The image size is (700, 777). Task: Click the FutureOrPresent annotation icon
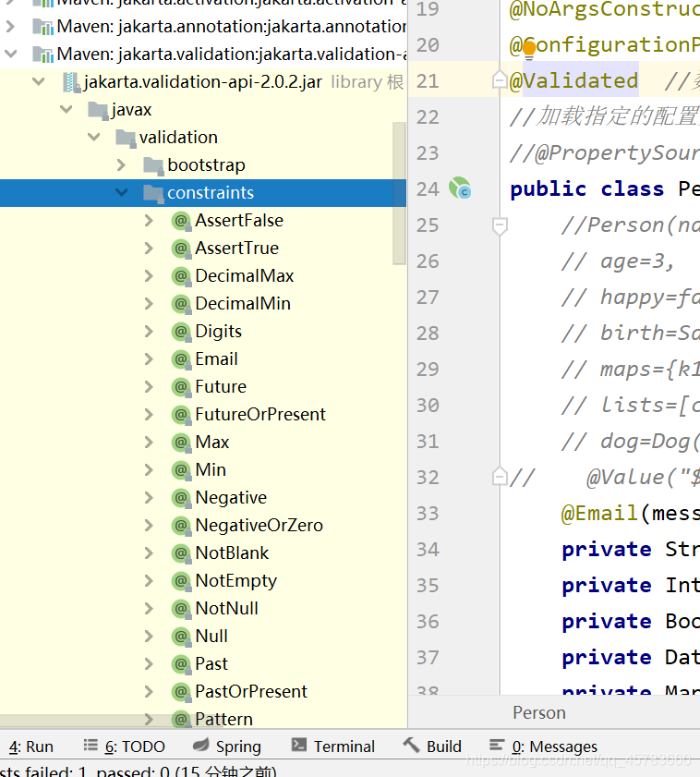(181, 415)
